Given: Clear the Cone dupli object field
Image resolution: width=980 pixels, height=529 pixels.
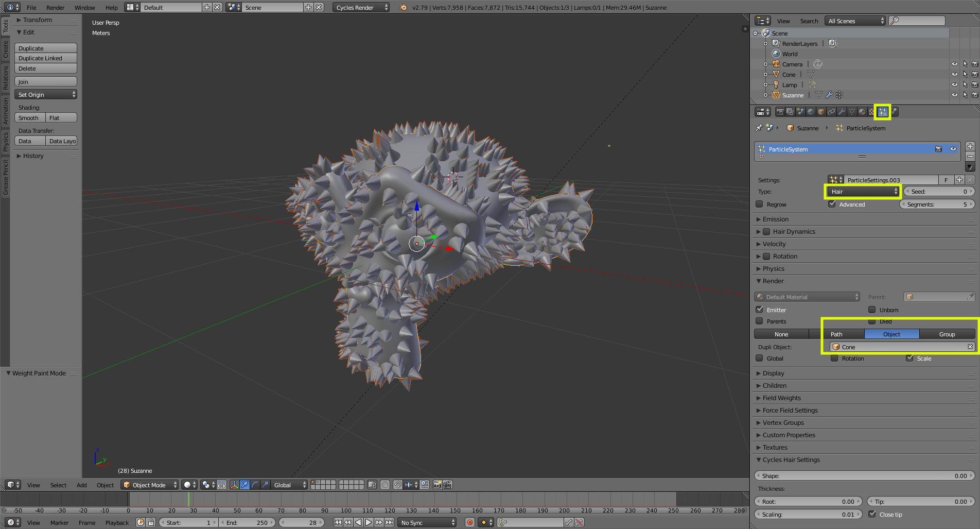Looking at the screenshot, I should tap(970, 347).
